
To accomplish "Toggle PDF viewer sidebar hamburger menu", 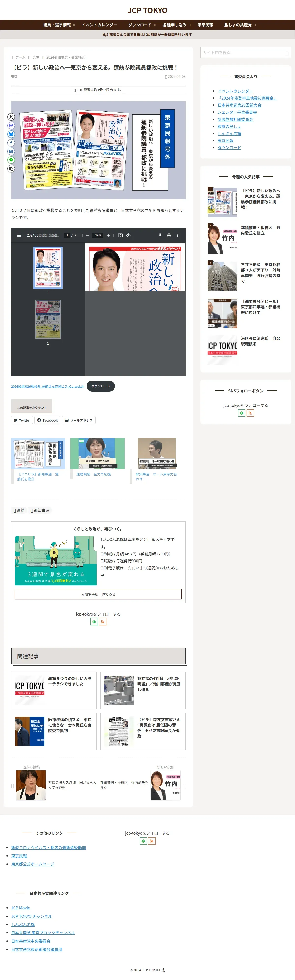I will tap(19, 235).
